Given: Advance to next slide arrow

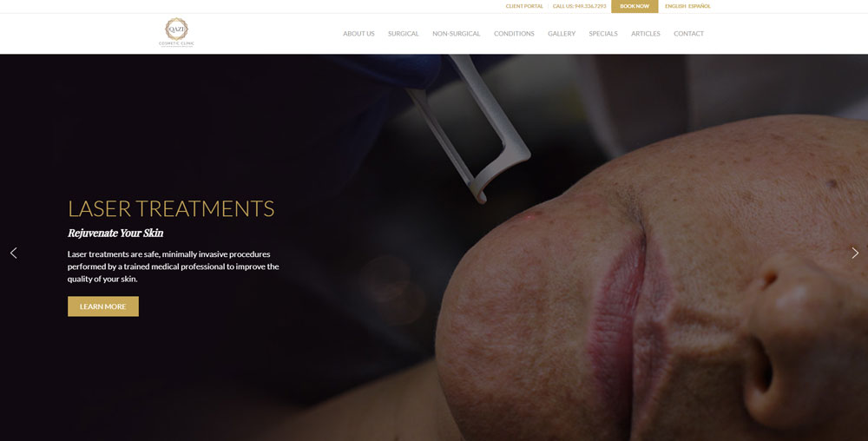Looking at the screenshot, I should point(855,253).
